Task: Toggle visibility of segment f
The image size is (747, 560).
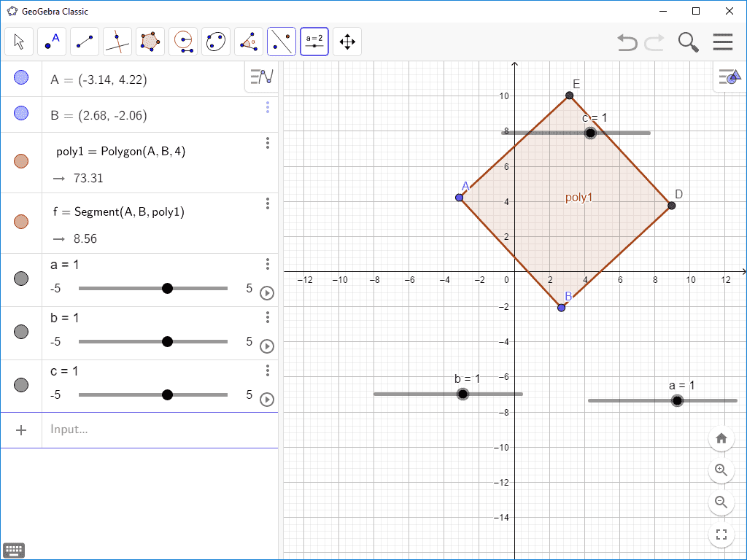Action: pyautogui.click(x=21, y=222)
